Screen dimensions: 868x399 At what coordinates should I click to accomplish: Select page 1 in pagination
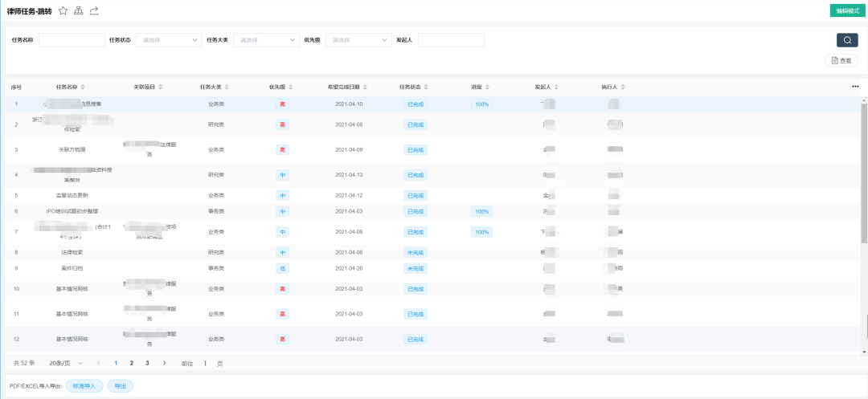click(x=116, y=363)
